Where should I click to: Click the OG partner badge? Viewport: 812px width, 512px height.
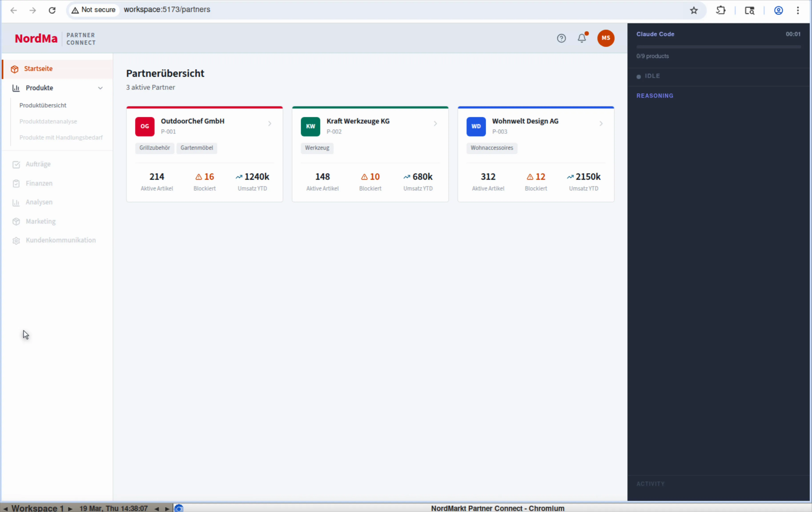point(145,126)
